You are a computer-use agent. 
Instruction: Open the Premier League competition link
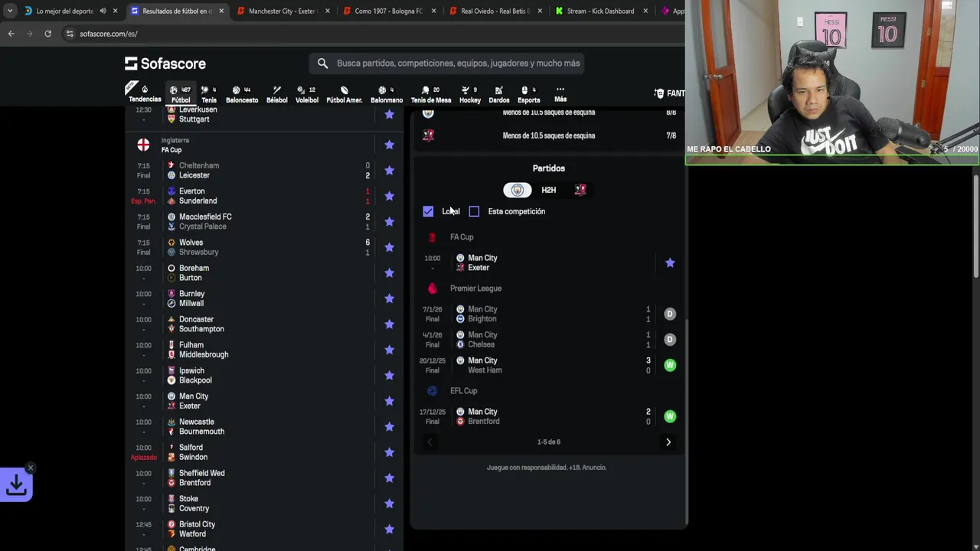(x=475, y=289)
